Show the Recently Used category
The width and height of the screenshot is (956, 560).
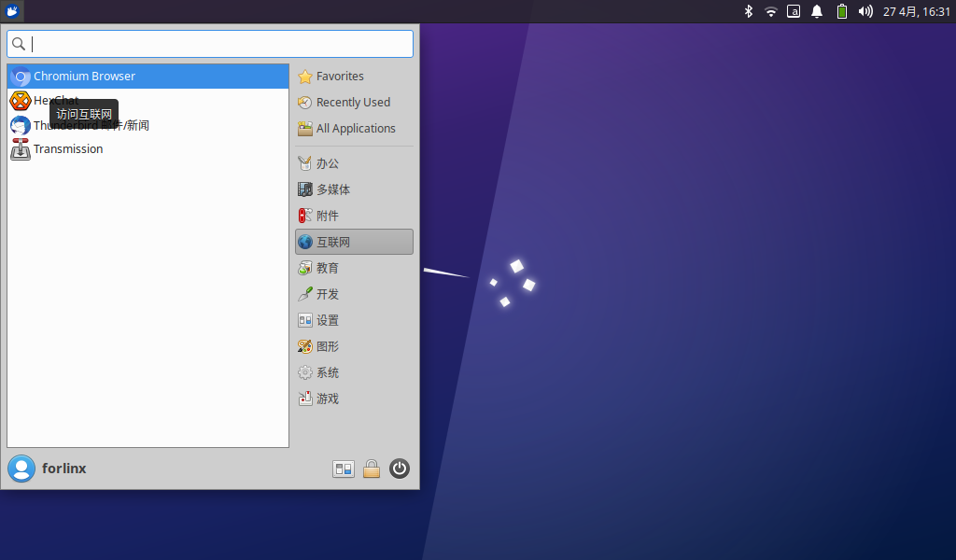point(353,103)
